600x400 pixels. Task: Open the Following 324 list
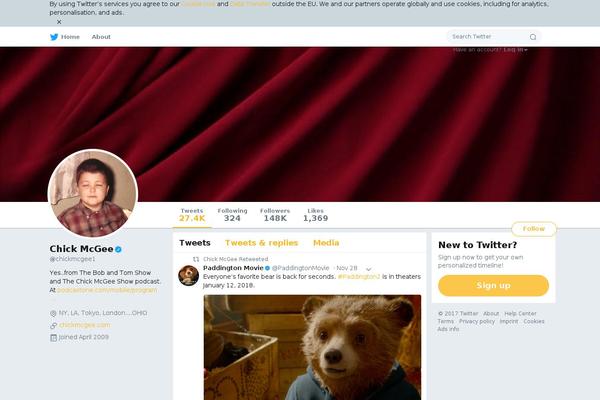pos(232,215)
